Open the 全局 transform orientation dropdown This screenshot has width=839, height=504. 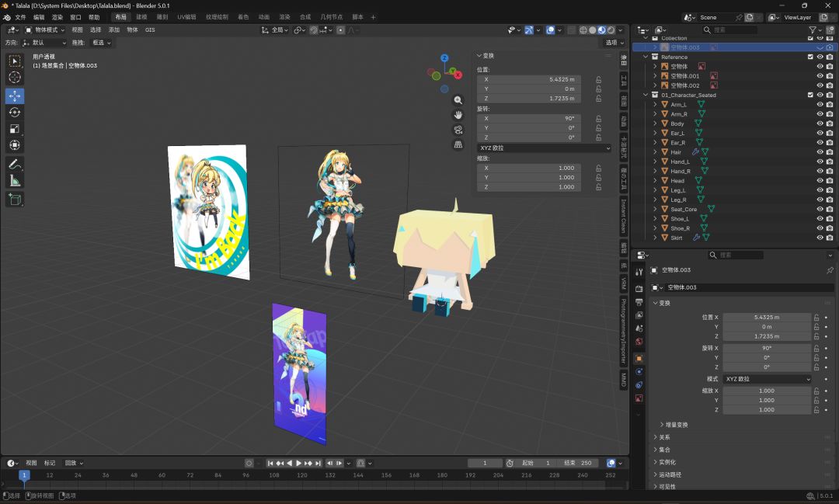(x=274, y=30)
